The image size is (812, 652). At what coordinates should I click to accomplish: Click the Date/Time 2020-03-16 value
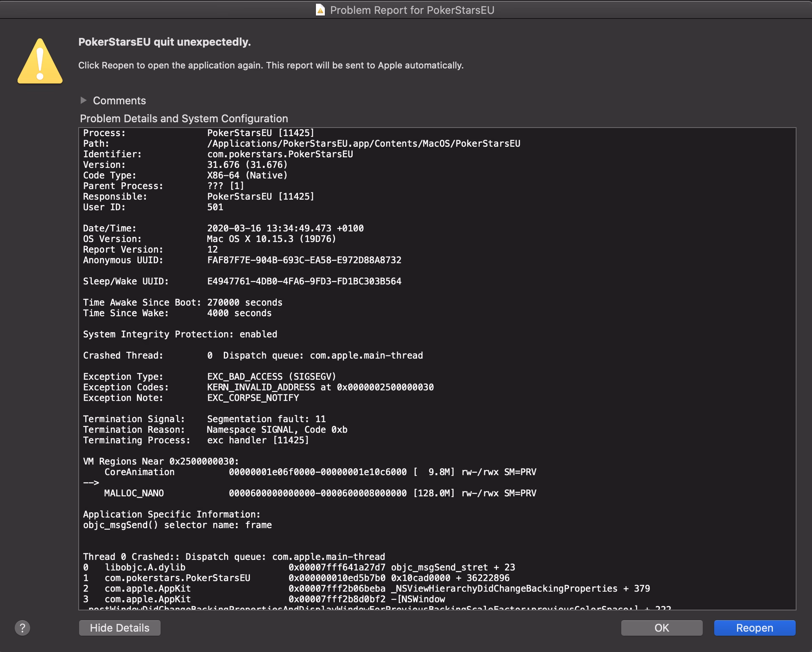pyautogui.click(x=285, y=228)
